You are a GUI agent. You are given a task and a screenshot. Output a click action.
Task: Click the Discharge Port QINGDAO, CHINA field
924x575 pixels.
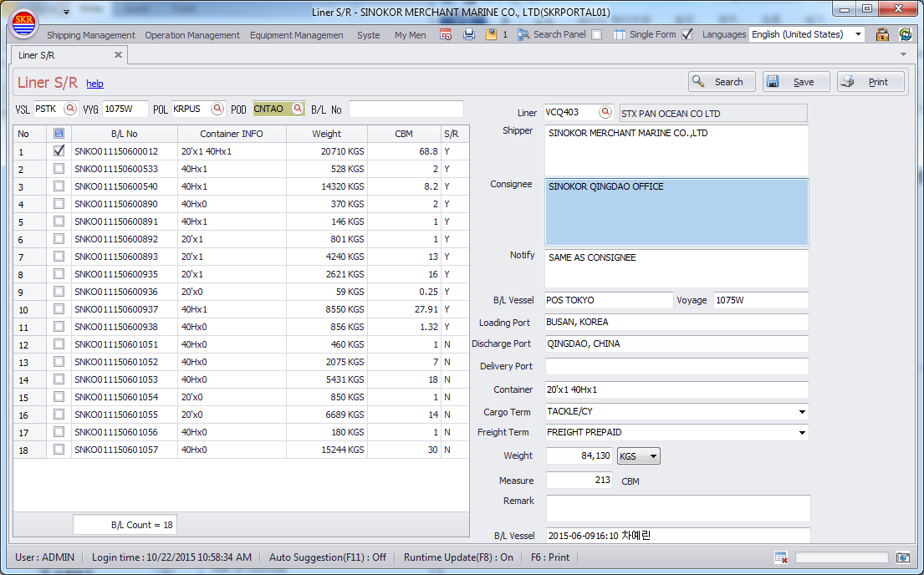(676, 344)
